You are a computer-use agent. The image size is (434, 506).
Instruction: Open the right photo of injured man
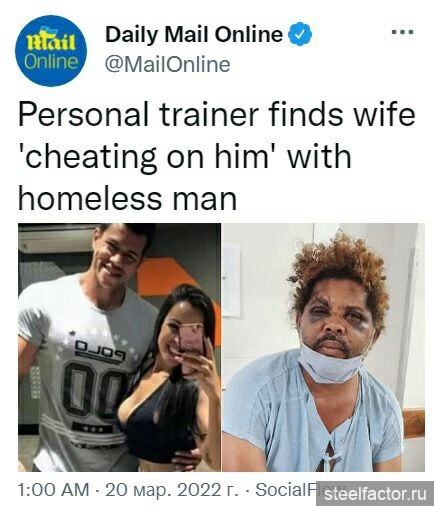324,347
